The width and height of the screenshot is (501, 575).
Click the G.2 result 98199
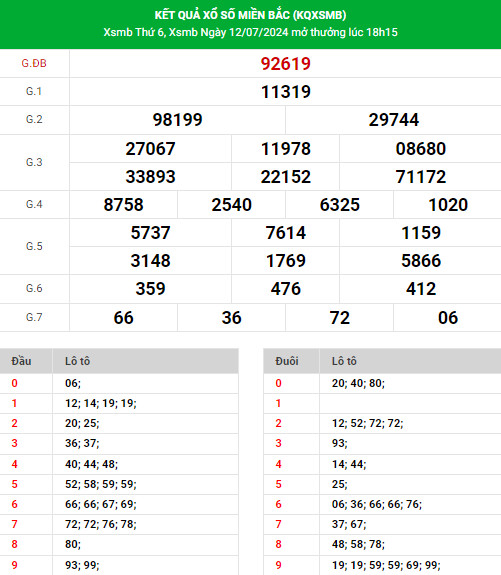(x=178, y=120)
